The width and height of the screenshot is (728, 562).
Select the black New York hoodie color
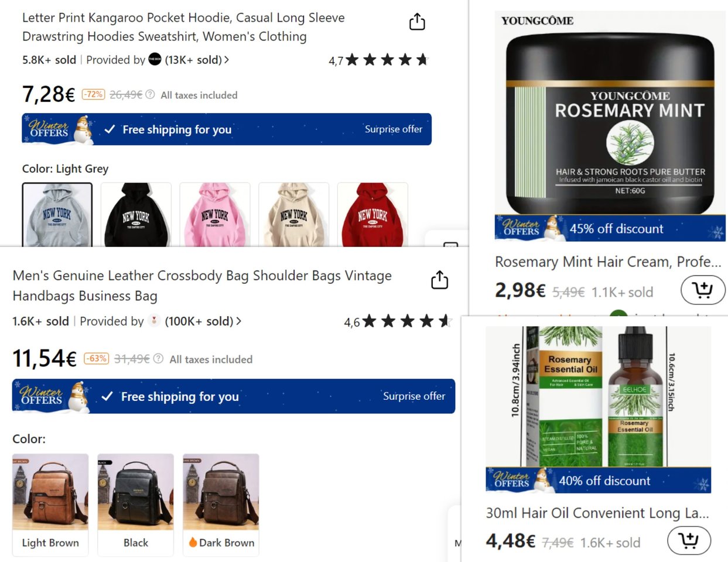tap(136, 214)
